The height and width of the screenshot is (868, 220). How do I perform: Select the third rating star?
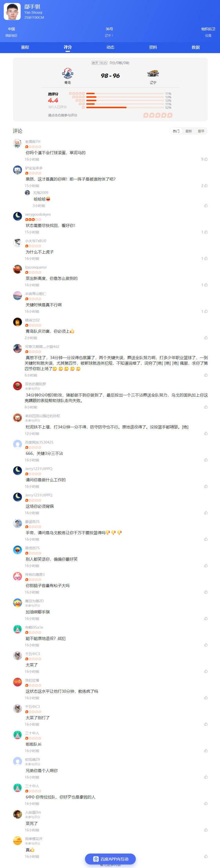pyautogui.click(x=158, y=115)
